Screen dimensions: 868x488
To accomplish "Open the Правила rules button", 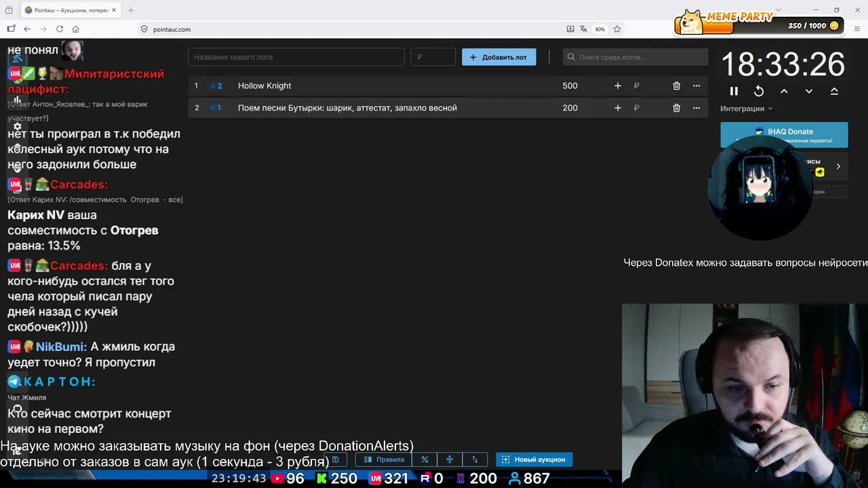I will (384, 460).
